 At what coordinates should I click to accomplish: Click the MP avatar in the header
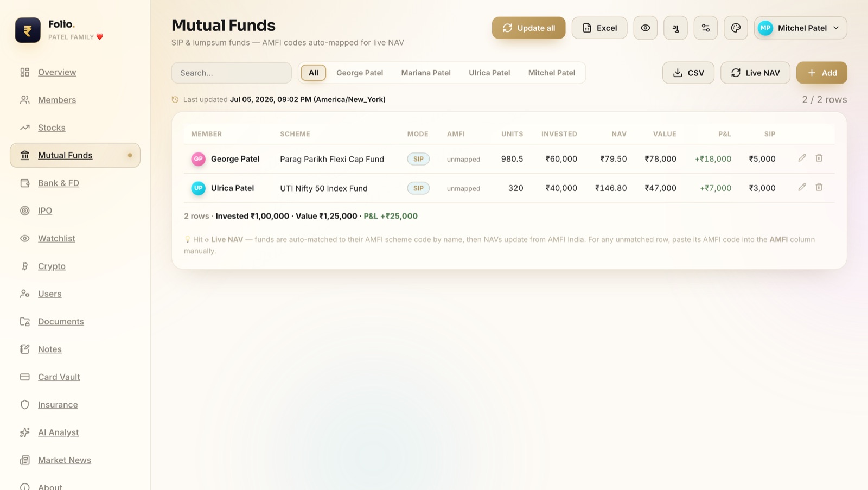pos(765,28)
